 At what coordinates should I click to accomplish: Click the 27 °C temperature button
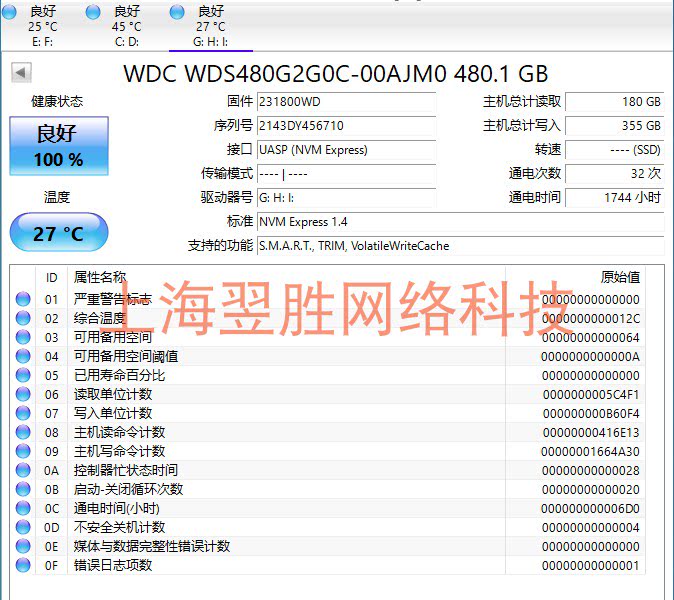[59, 232]
